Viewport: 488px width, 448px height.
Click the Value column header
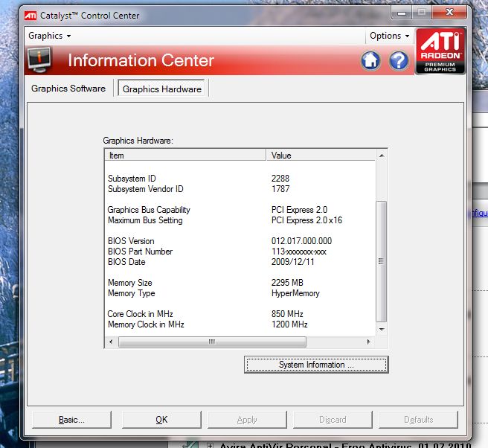pyautogui.click(x=321, y=155)
